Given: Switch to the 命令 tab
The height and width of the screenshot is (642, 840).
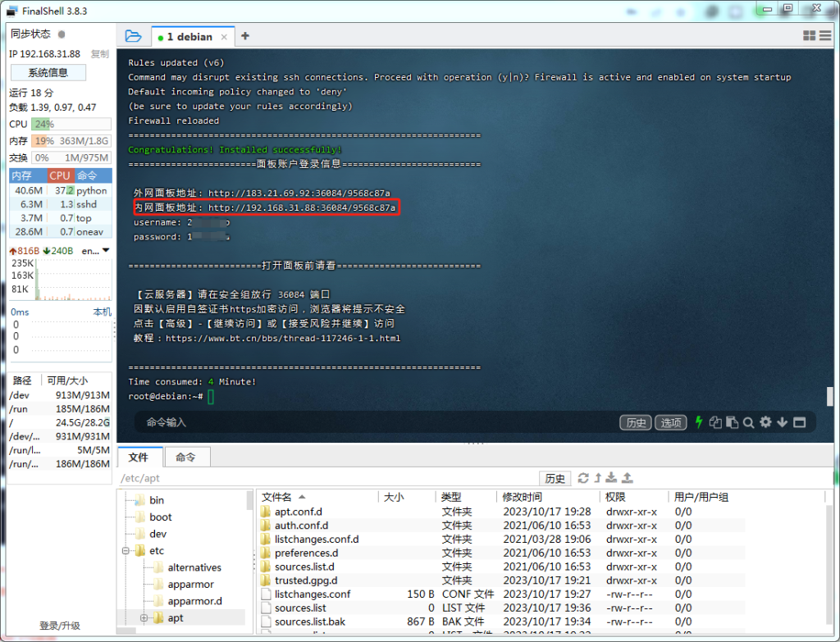Looking at the screenshot, I should point(186,458).
